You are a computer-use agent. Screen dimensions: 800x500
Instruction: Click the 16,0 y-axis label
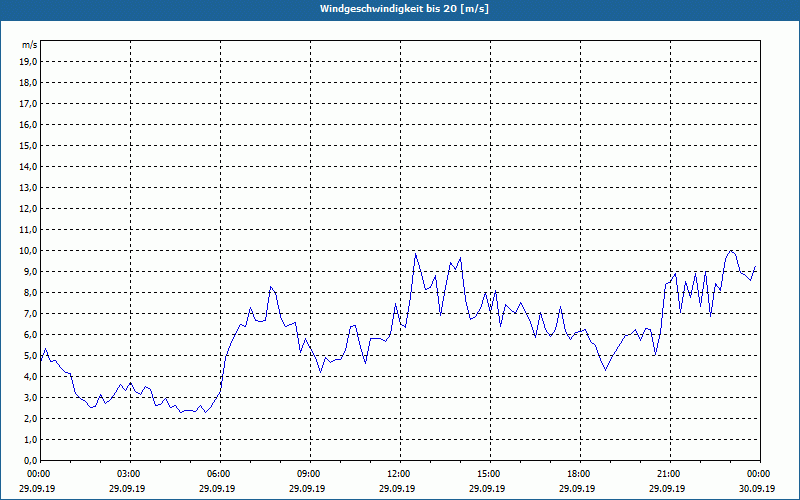point(28,124)
